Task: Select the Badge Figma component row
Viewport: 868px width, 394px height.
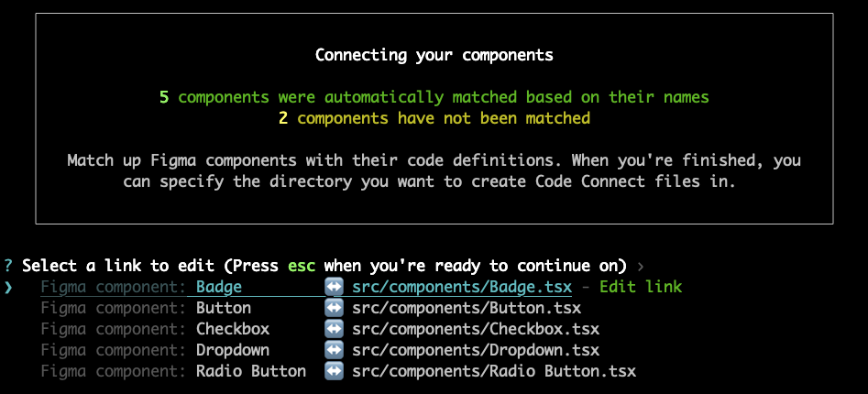Action: (361, 287)
